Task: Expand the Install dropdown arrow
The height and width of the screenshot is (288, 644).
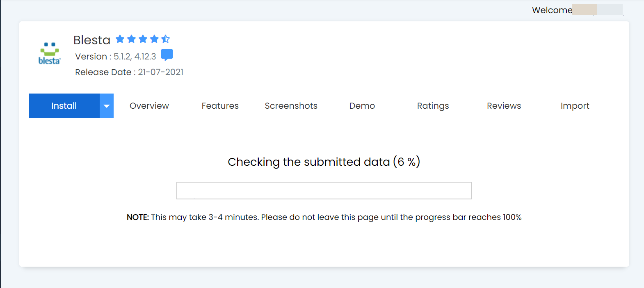Action: pyautogui.click(x=107, y=106)
